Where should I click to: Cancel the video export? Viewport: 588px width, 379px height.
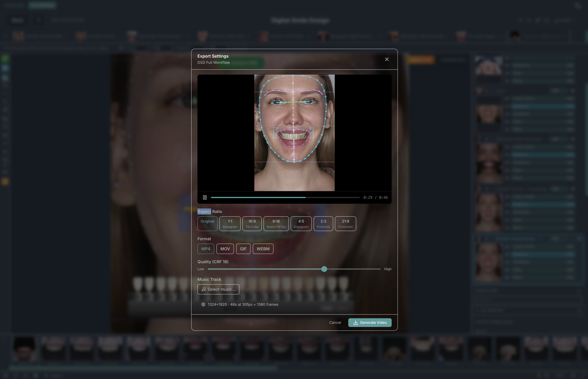click(x=335, y=322)
